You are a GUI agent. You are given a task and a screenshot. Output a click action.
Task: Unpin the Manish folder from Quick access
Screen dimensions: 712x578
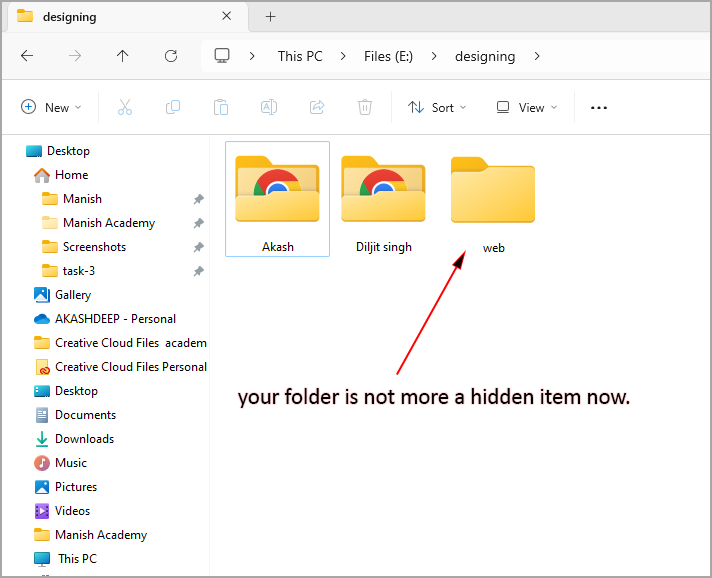pos(198,199)
